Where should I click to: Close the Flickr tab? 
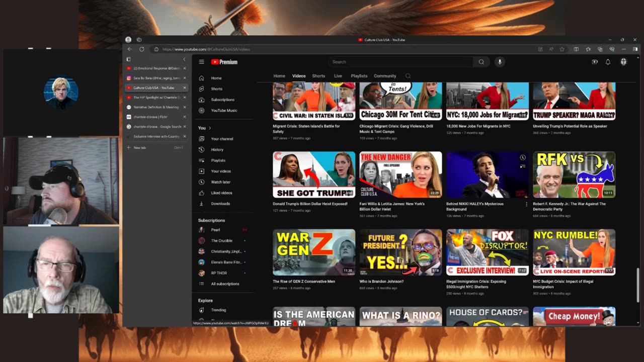[185, 117]
